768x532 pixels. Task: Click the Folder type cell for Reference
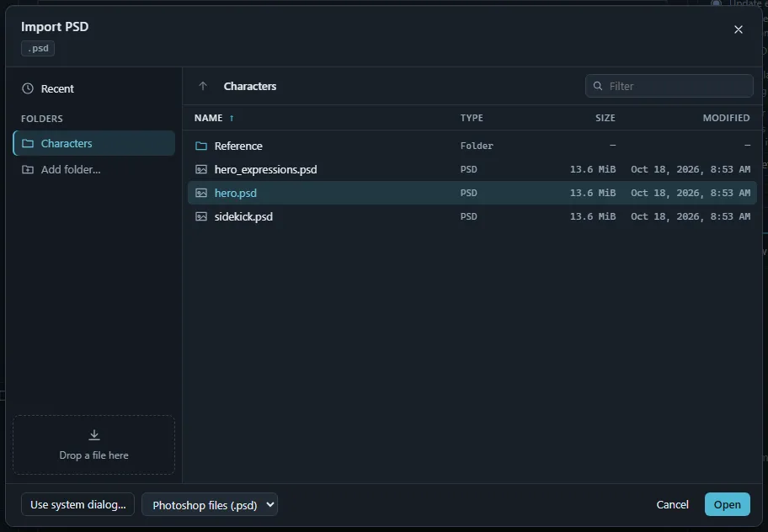click(x=477, y=146)
